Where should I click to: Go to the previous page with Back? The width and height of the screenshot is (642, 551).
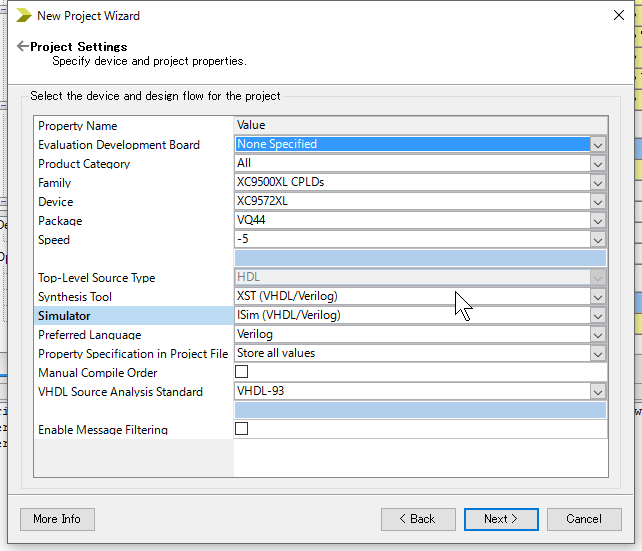coord(418,519)
